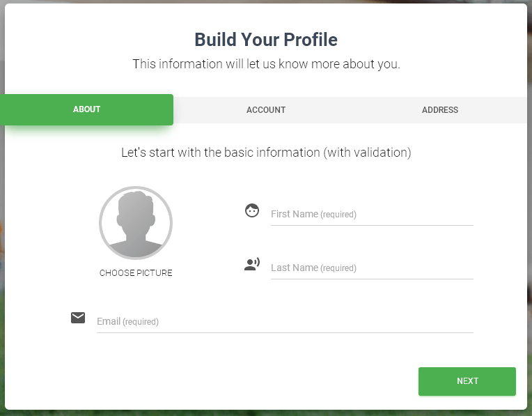Click the envelope icon beside Email
This screenshot has width=532, height=416.
click(78, 318)
